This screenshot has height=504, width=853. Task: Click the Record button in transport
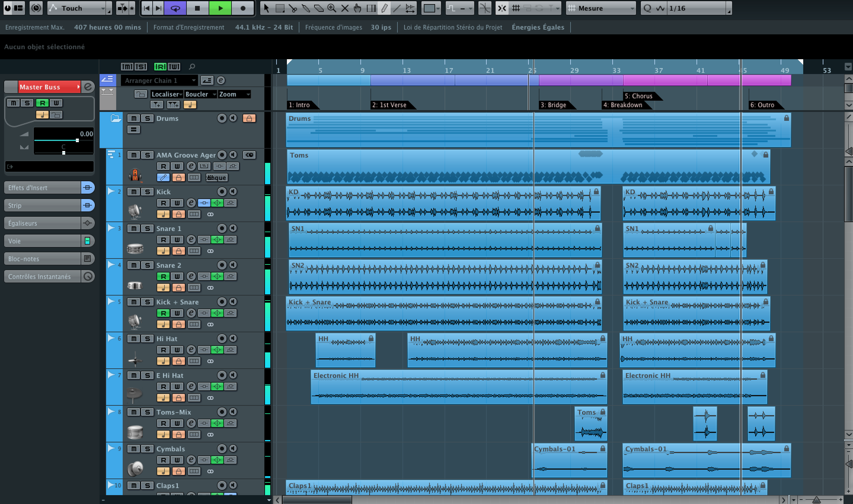243,8
